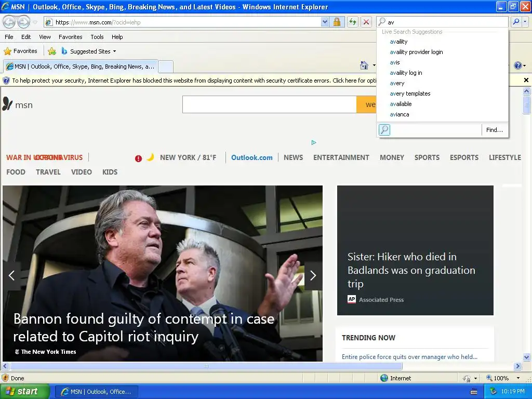Go back with the browser Back arrow
The width and height of the screenshot is (532, 399).
(x=9, y=22)
